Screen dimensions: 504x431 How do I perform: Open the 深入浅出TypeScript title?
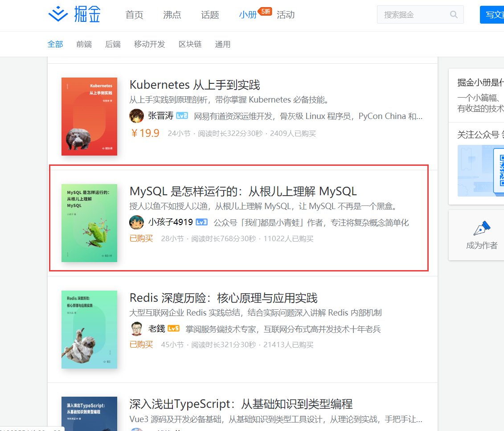point(241,404)
